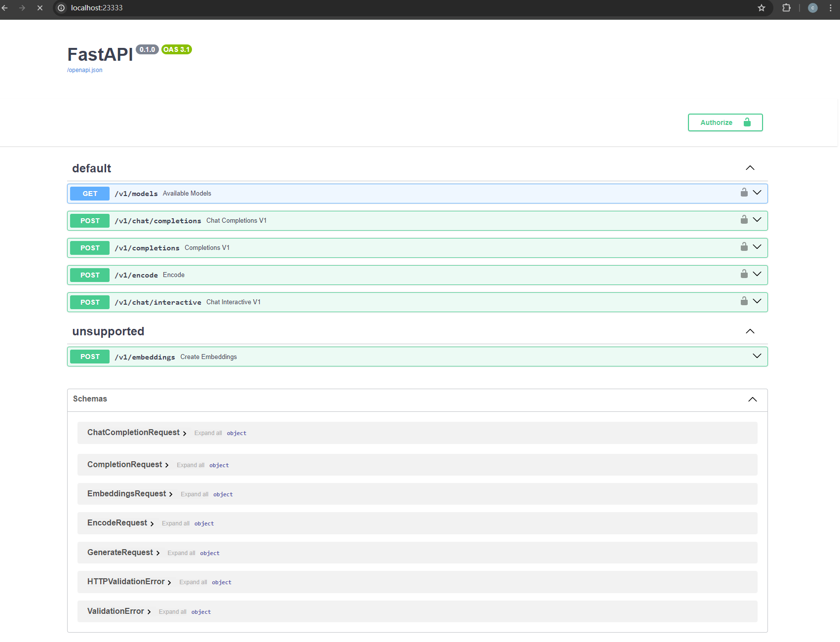Collapse the default section

(750, 168)
